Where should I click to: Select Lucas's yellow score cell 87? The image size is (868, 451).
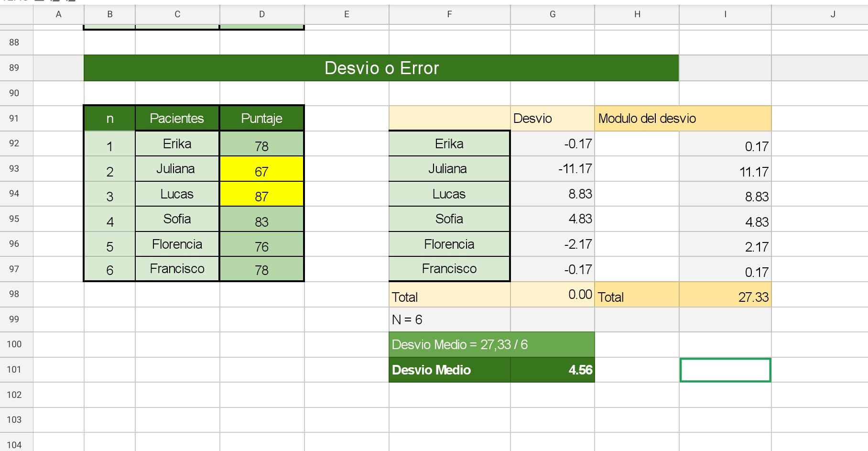click(x=261, y=194)
